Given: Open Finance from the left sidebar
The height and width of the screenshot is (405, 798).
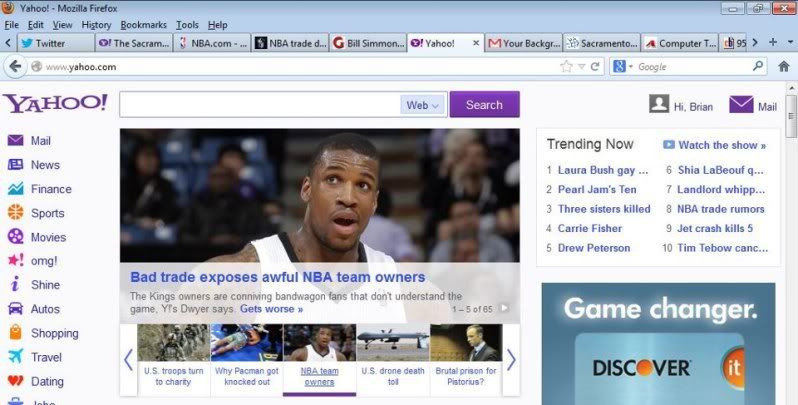Looking at the screenshot, I should tap(16, 189).
